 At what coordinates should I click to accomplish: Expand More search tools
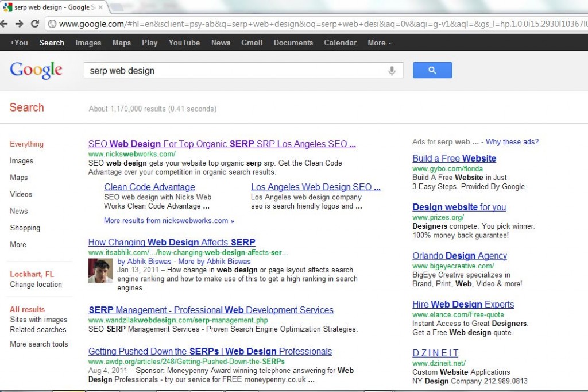(x=39, y=344)
